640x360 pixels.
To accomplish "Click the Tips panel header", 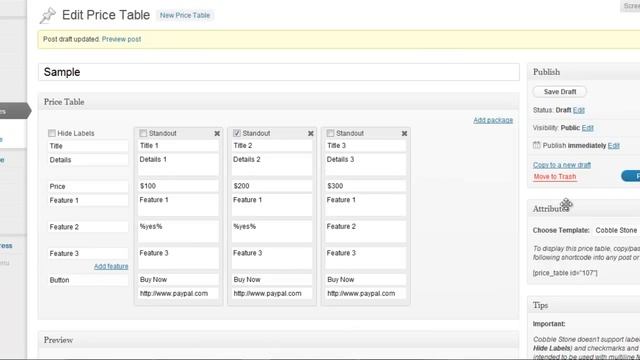I will [x=584, y=305].
